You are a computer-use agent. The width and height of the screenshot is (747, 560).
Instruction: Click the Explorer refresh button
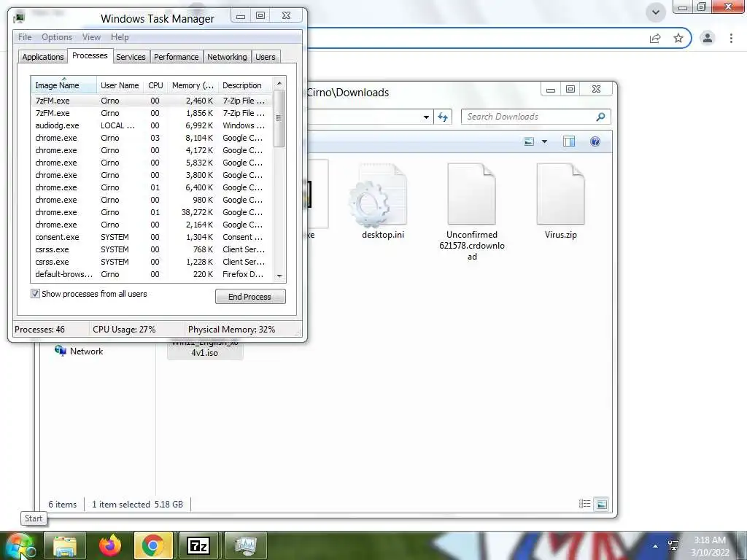coord(443,117)
